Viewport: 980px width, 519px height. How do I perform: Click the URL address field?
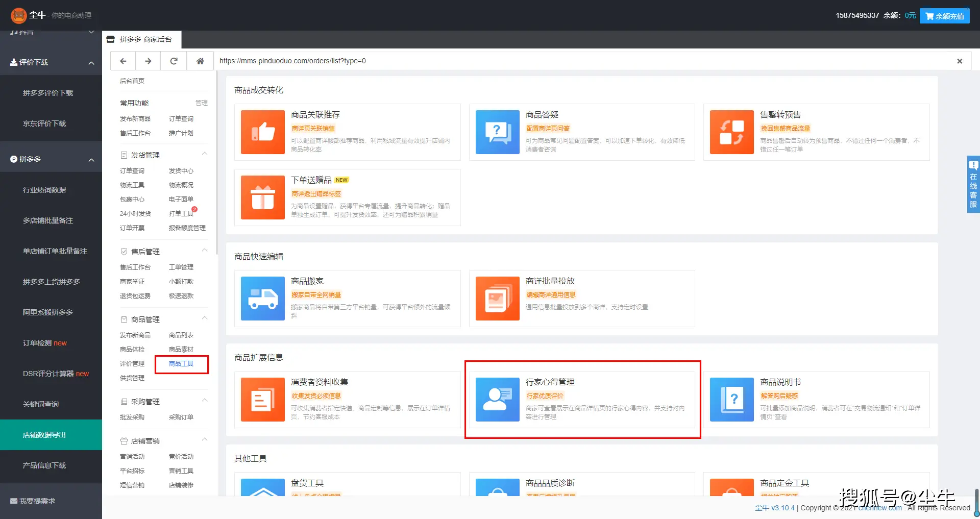click(582, 61)
